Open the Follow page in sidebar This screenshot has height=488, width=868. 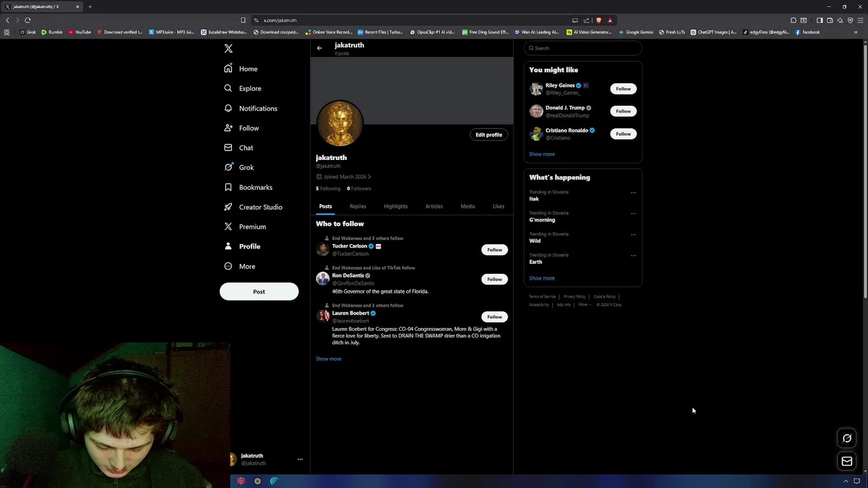click(242, 128)
